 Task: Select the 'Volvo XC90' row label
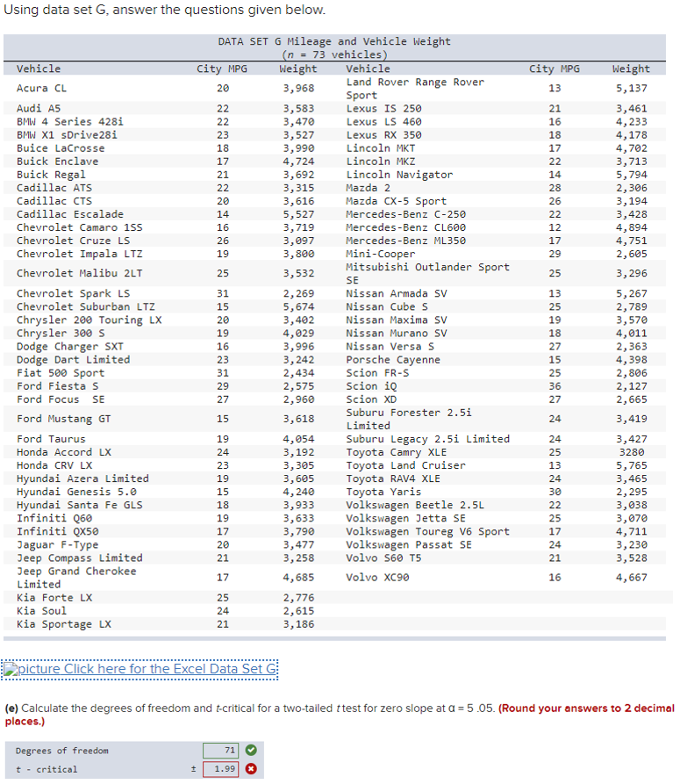(377, 578)
